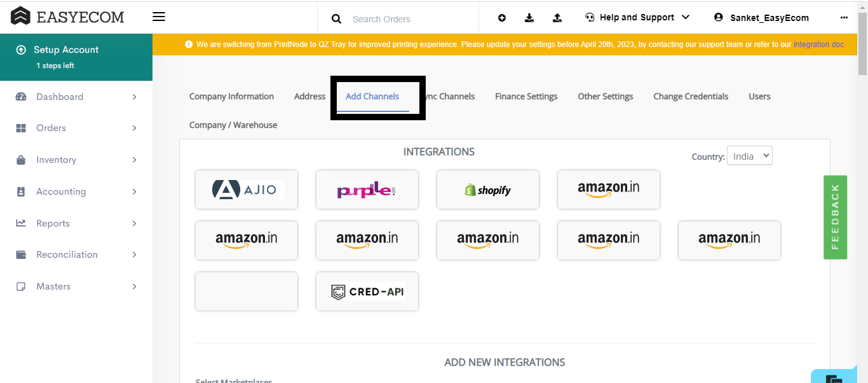Open the Inventory menu label
The height and width of the screenshot is (383, 868).
pyautogui.click(x=56, y=160)
